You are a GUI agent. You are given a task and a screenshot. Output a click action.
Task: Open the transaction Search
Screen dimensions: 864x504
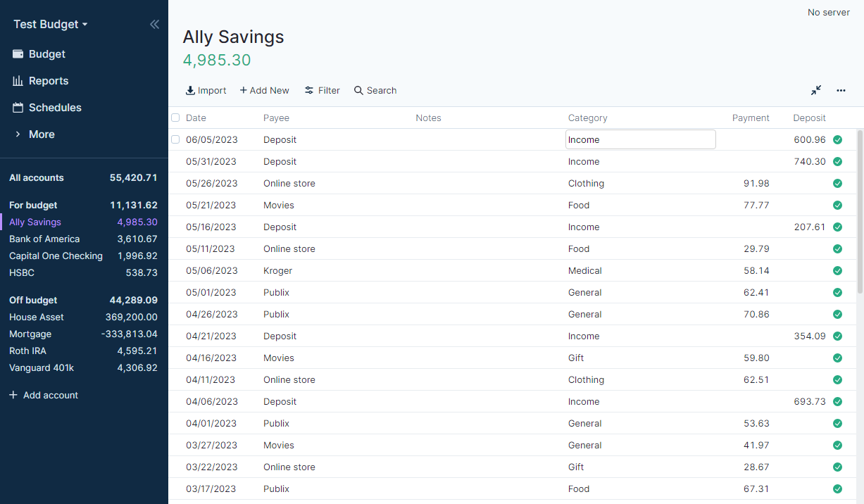tap(375, 90)
